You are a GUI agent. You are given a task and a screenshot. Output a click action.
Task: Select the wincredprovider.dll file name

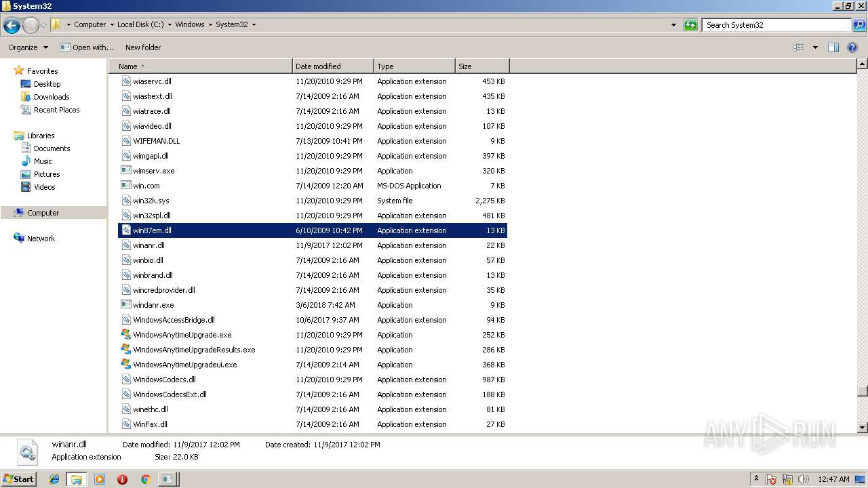164,290
